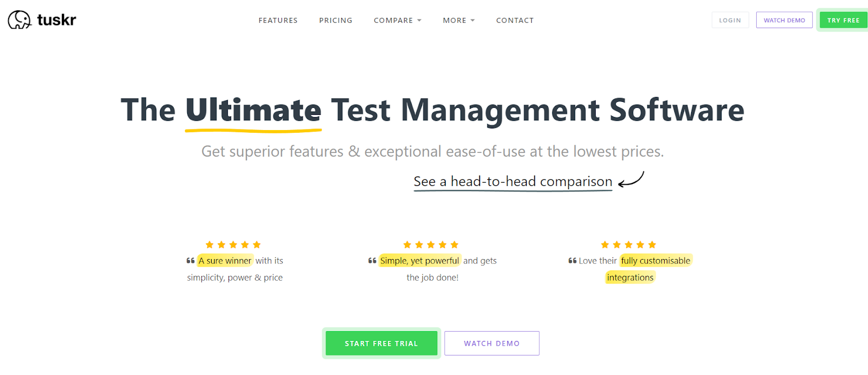Click the caret arrow next to COMPARE
Screen dimensions: 868x375
coord(419,21)
